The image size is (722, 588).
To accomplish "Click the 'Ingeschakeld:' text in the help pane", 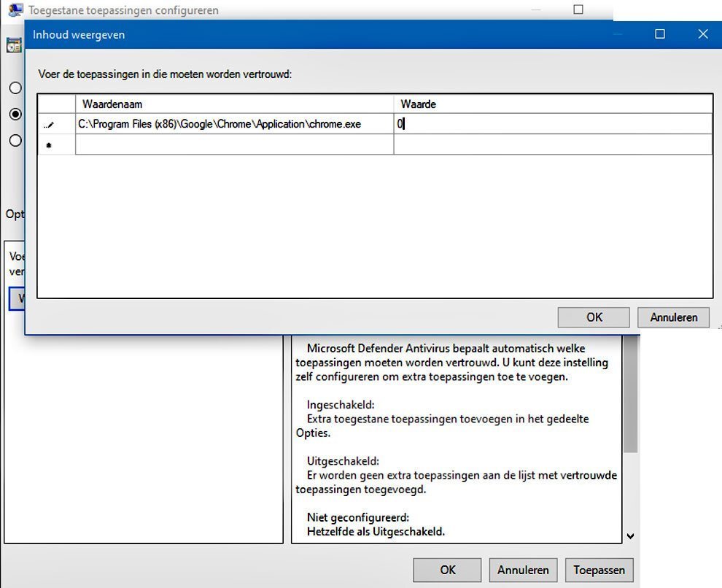I will point(341,405).
